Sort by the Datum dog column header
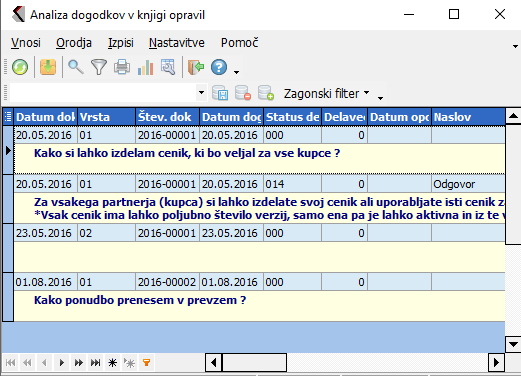521x376 pixels. pos(232,117)
